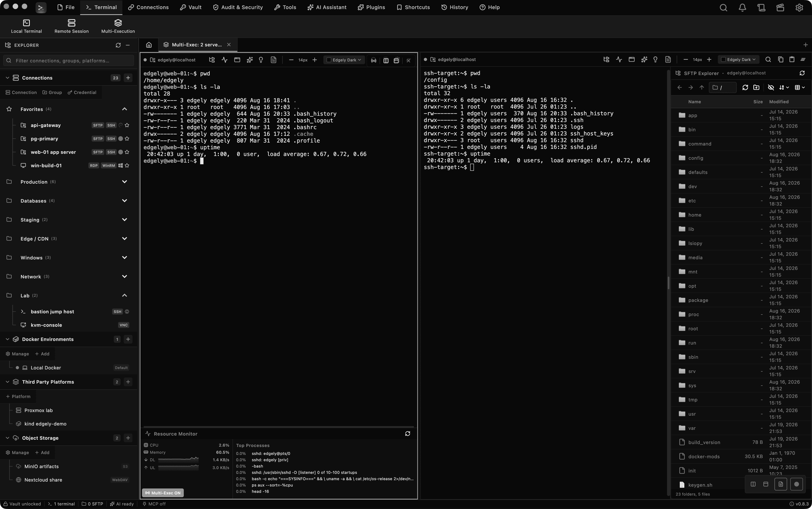Open notifications bell

coord(742,8)
